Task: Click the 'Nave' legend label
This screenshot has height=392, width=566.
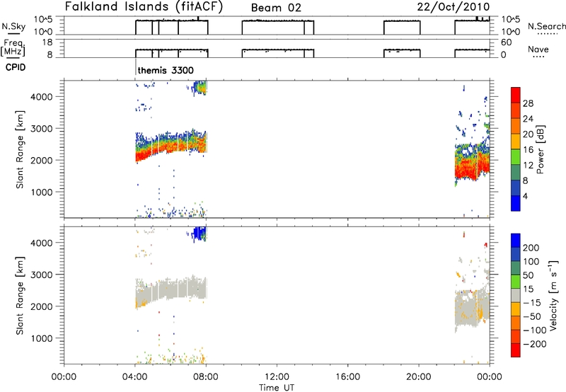Action: [x=538, y=50]
